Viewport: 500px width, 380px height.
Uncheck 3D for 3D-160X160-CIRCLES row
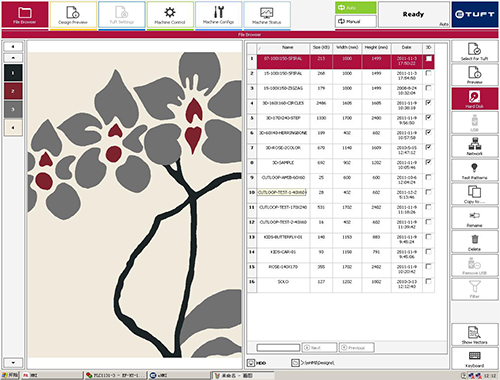click(x=429, y=103)
